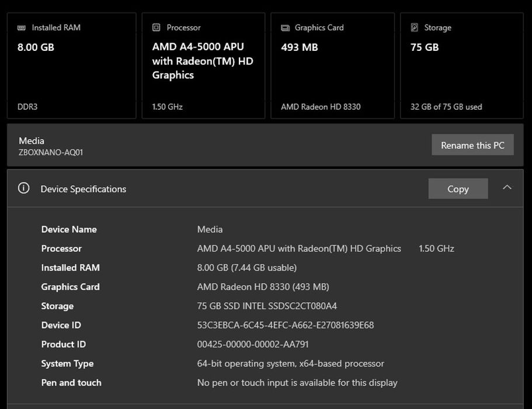
Task: Open the Graphics Card 493 MB card
Action: [x=332, y=66]
